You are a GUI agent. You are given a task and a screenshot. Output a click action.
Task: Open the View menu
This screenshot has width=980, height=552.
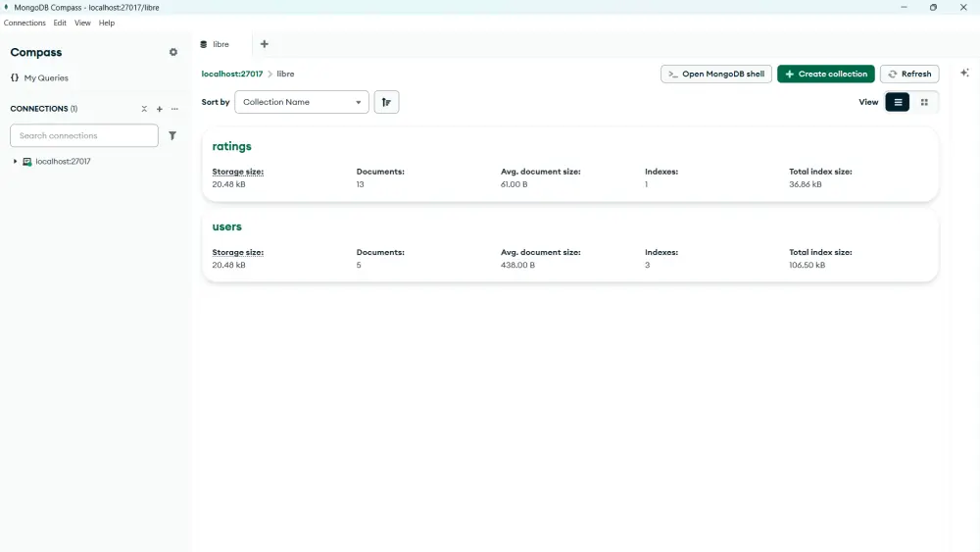point(82,24)
